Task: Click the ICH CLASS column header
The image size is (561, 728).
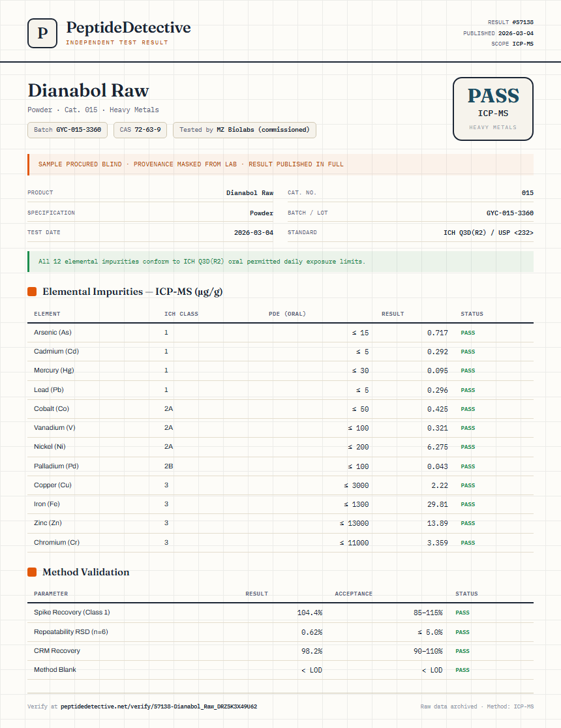Action: click(181, 314)
